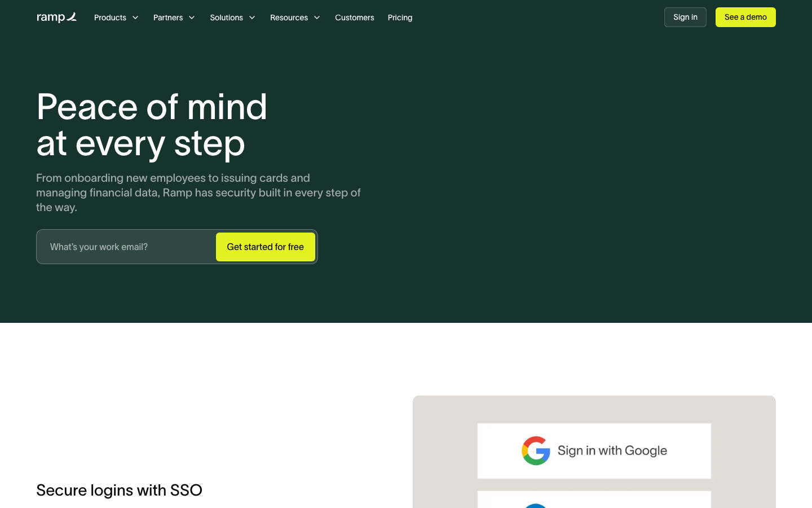Click the Sign in button
This screenshot has height=508, width=812.
[685, 17]
